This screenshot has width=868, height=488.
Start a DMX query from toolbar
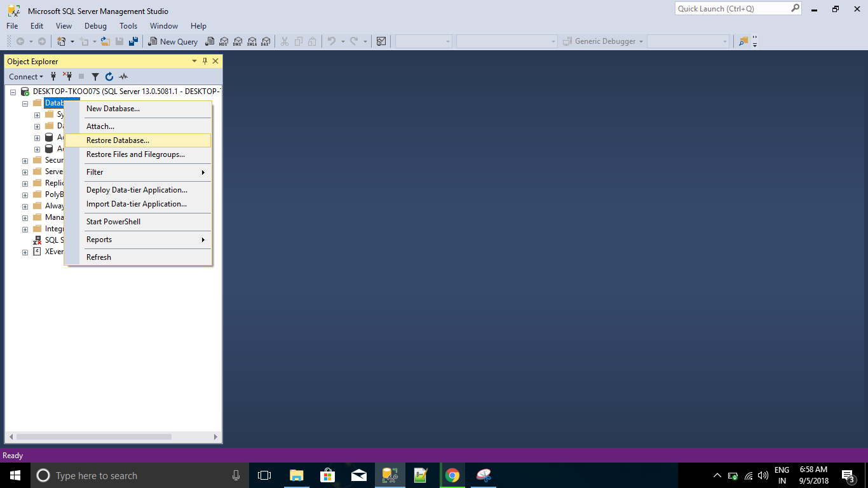point(238,41)
